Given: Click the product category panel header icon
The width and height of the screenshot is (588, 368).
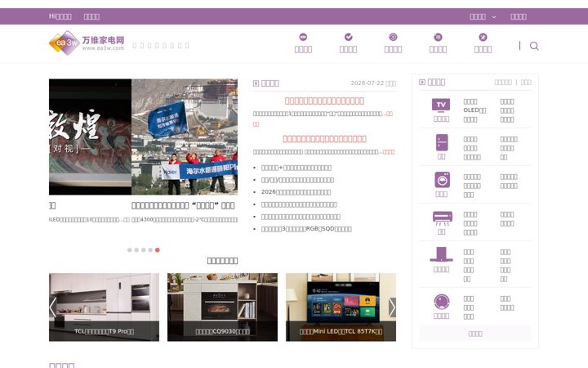Looking at the screenshot, I should click(x=422, y=83).
